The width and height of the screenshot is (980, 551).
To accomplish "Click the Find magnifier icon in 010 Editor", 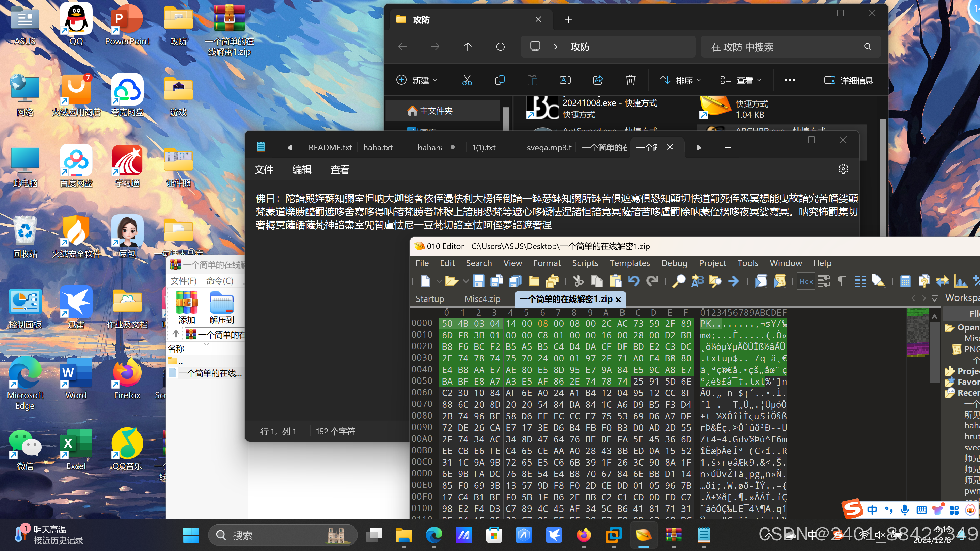I will [x=678, y=281].
